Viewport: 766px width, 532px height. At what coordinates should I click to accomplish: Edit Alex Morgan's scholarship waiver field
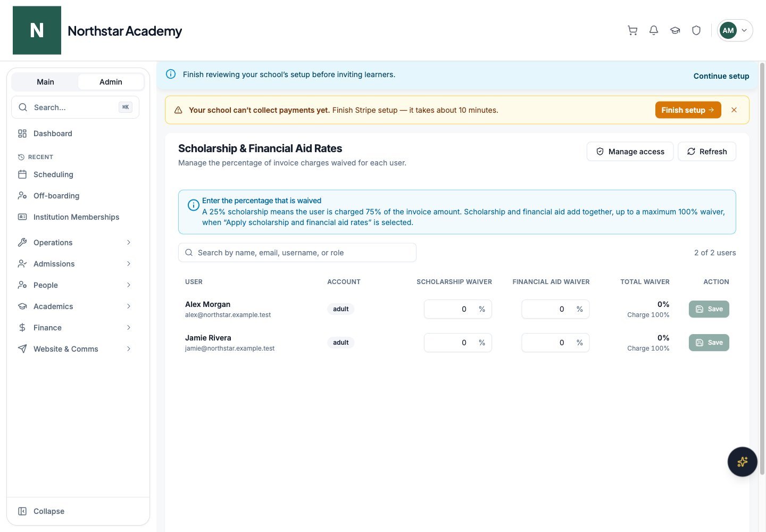[458, 309]
